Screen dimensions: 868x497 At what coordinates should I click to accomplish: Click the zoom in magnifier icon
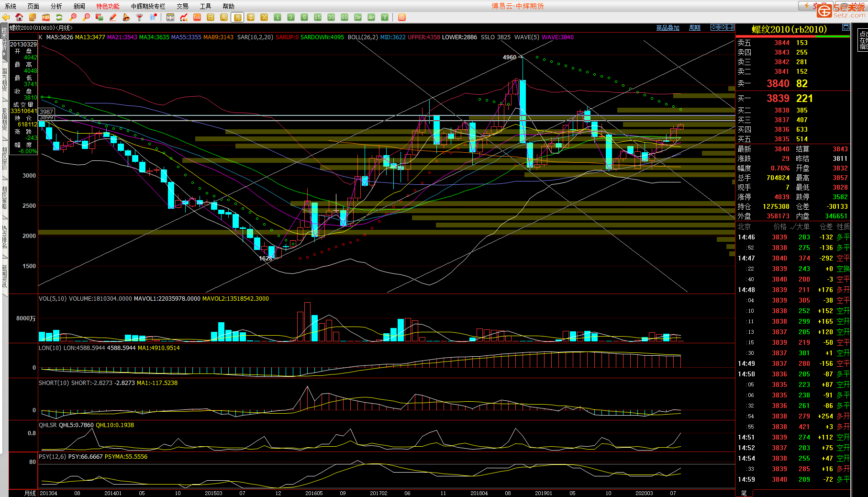coord(73,17)
